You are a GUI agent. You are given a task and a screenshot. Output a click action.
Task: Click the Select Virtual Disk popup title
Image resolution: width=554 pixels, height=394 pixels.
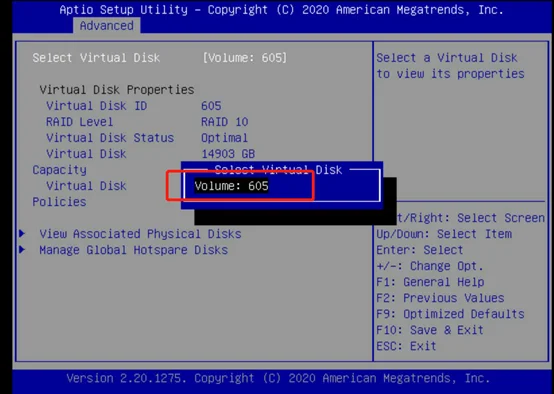point(278,170)
